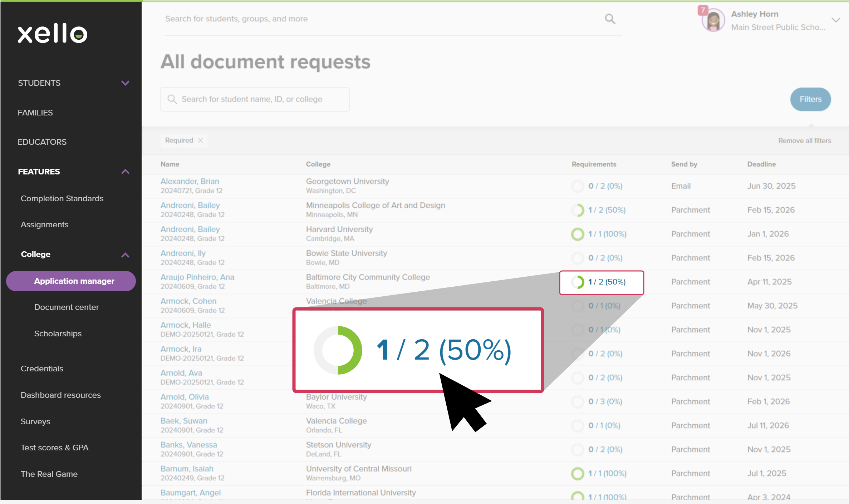Click the magnifier icon in top search bar
This screenshot has width=849, height=504.
pos(610,19)
